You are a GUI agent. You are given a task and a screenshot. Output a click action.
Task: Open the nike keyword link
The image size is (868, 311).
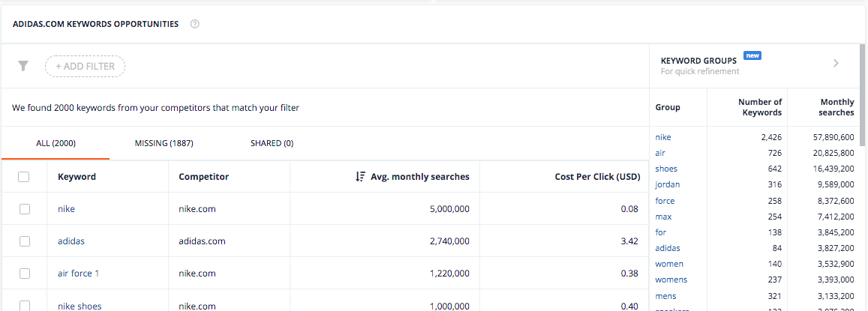click(x=66, y=209)
